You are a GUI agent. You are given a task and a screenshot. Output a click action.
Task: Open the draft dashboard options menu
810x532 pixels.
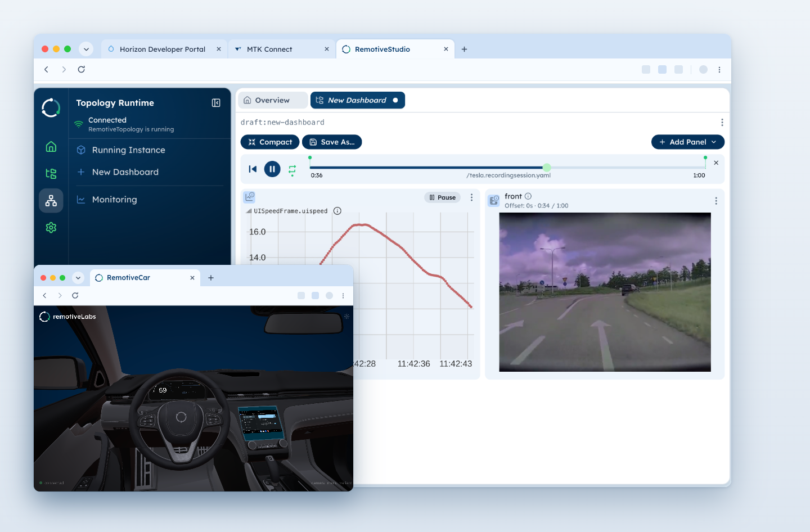click(722, 123)
